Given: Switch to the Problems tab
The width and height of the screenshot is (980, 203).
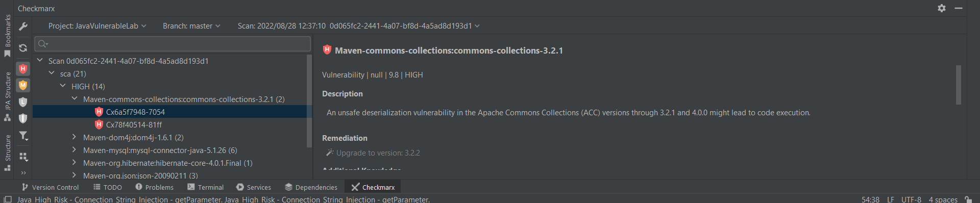Looking at the screenshot, I should click(x=154, y=187).
